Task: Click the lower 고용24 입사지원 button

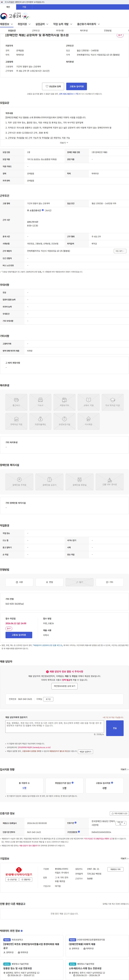Action: 19,635
